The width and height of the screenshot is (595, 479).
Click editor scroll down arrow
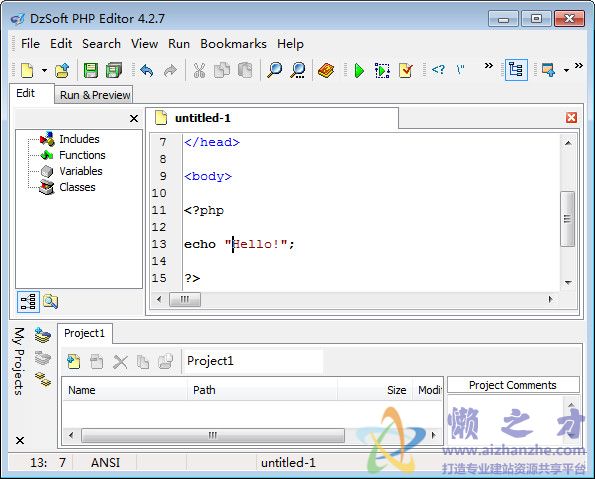[x=568, y=283]
